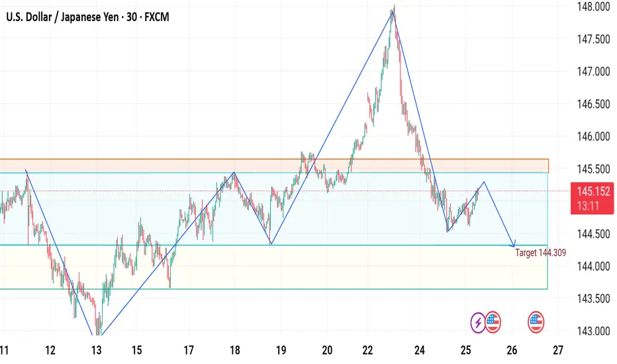
Task: Click the 143.500 price axis label
Action: (593, 299)
